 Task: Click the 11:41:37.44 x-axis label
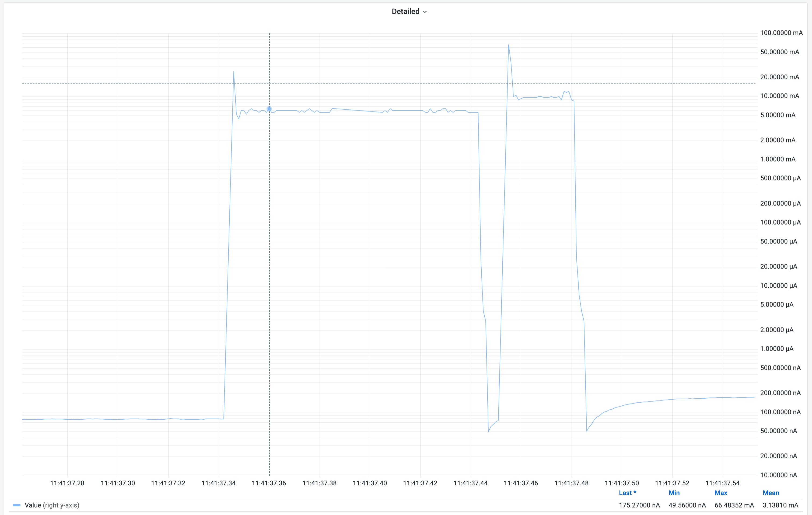pos(470,483)
